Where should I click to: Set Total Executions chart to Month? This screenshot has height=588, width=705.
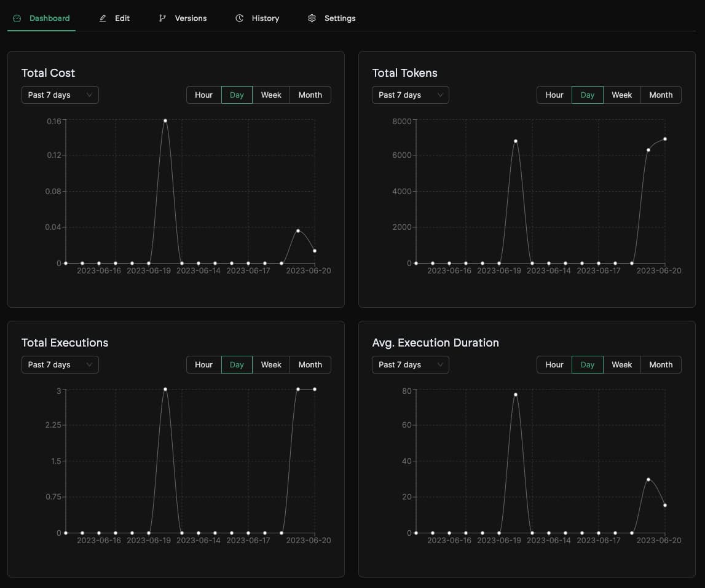coord(310,365)
